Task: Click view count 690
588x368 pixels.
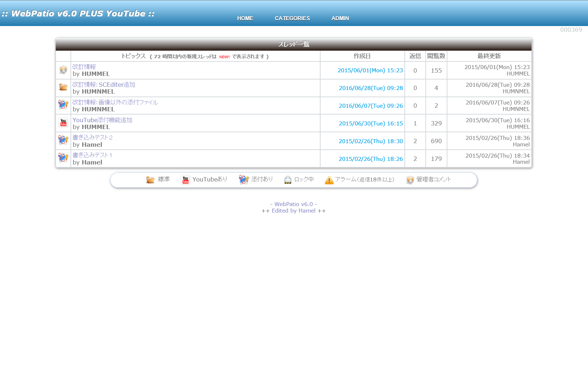Action: click(436, 141)
